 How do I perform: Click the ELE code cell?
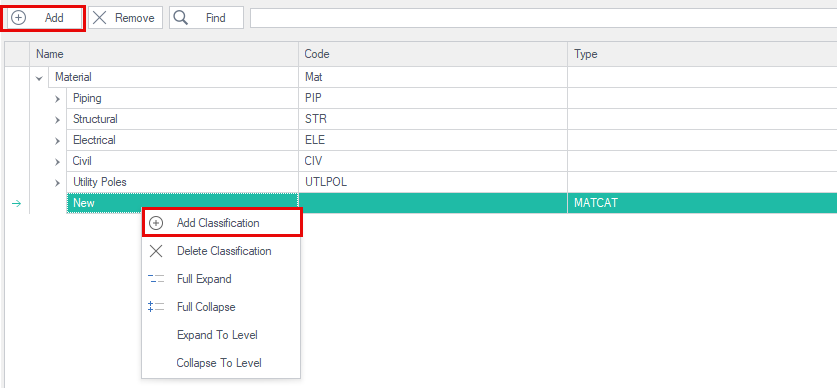tap(433, 140)
